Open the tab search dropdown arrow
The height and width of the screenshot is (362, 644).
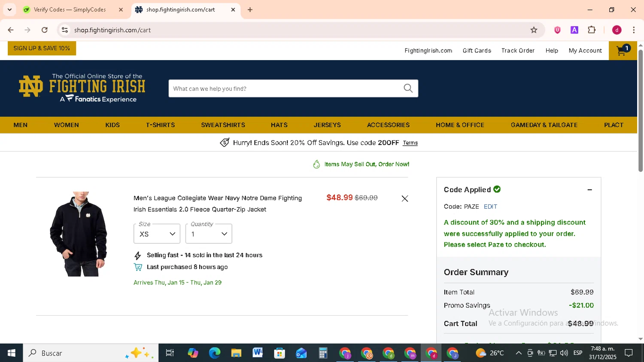[x=9, y=9]
